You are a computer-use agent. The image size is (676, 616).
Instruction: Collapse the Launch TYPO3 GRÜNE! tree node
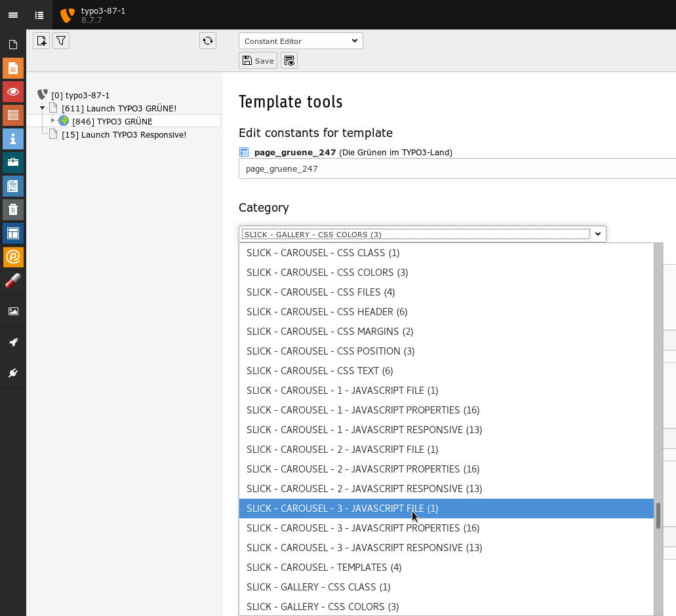pos(42,107)
